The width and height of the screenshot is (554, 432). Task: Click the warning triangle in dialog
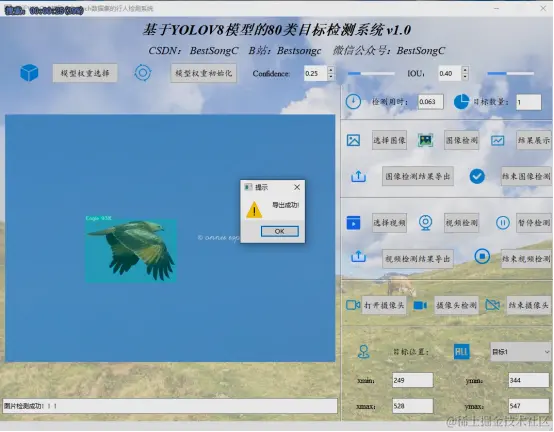pos(254,210)
